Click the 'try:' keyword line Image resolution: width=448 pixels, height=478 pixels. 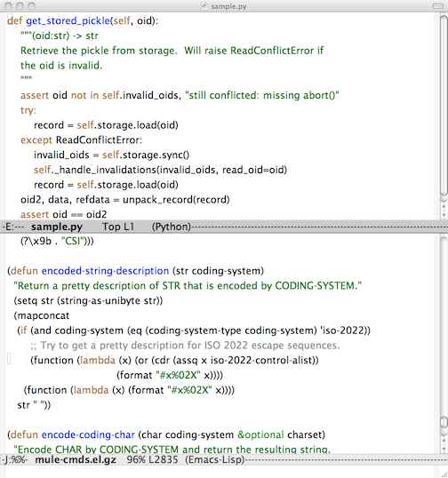pos(28,110)
